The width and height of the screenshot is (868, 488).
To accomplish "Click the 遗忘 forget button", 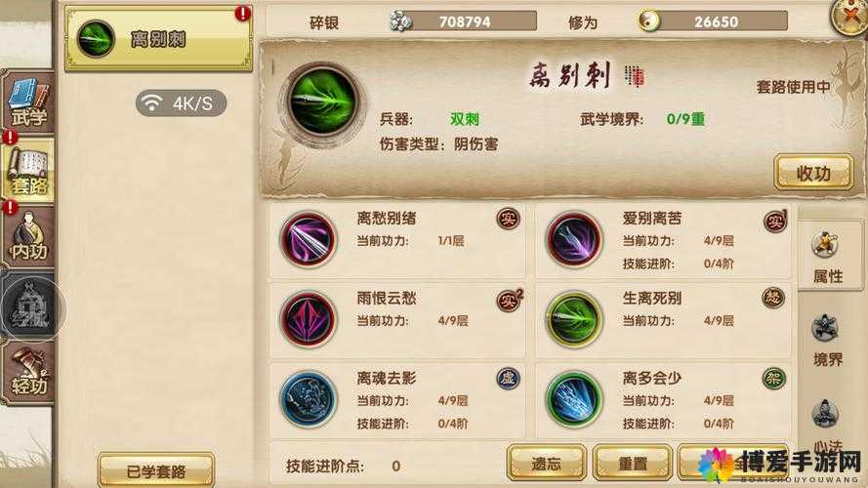I will pyautogui.click(x=547, y=463).
